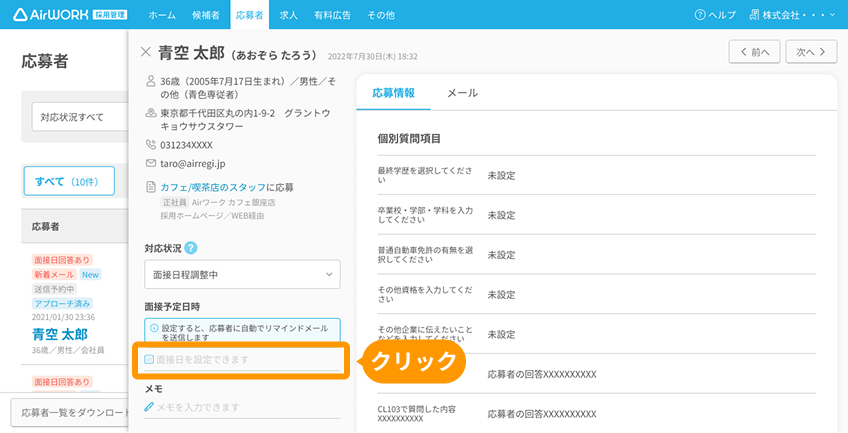
Task: Click the 送信予約中 tag
Action: [54, 289]
